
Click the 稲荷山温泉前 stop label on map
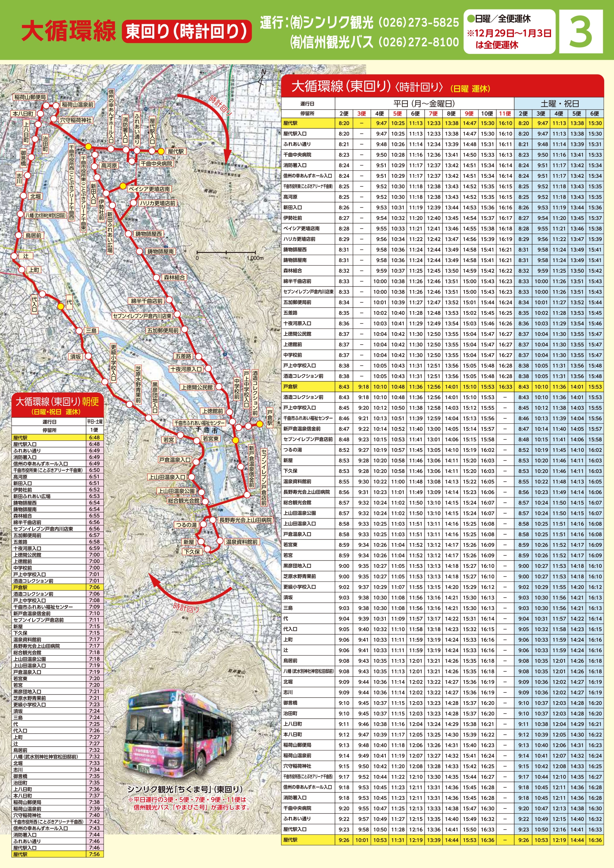click(x=78, y=105)
